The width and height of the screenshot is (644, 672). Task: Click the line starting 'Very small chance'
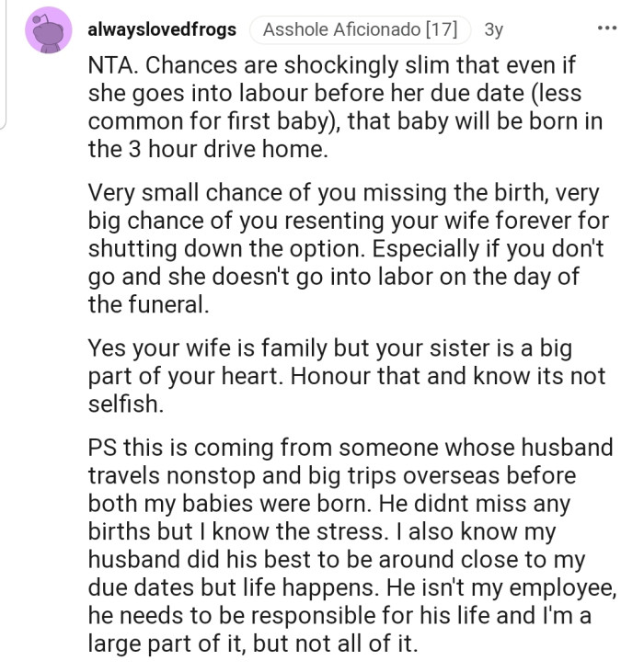(x=343, y=193)
